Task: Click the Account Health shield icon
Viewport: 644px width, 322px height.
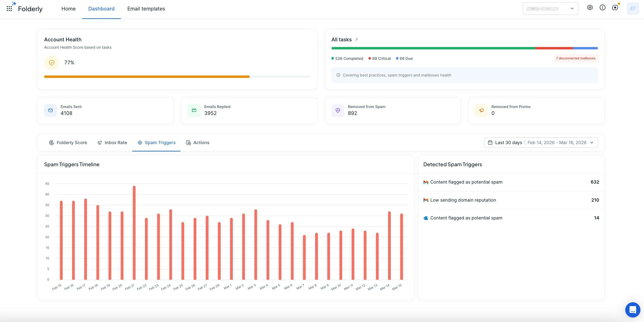Action: pyautogui.click(x=52, y=62)
